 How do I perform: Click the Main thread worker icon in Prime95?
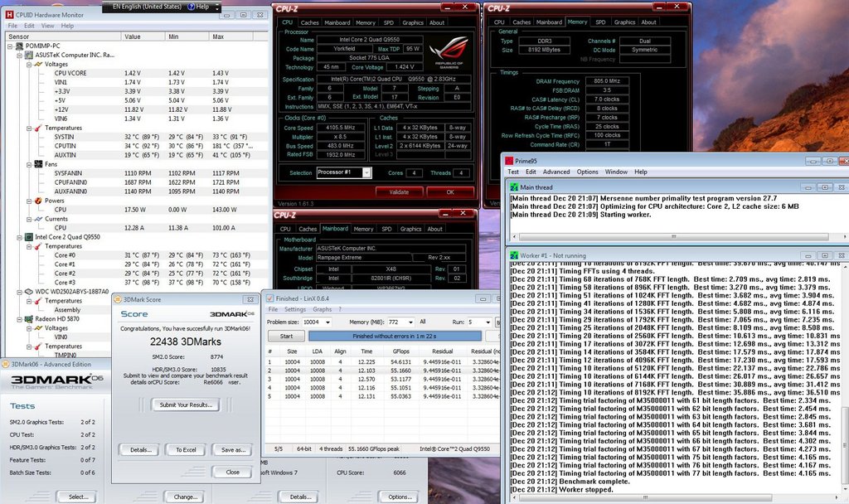(516, 187)
